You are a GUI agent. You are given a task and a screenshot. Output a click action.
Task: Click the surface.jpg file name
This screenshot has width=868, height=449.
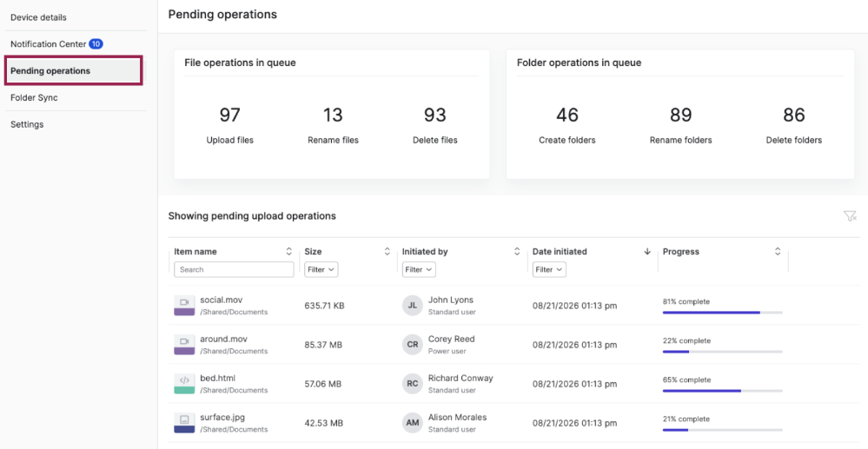point(222,417)
